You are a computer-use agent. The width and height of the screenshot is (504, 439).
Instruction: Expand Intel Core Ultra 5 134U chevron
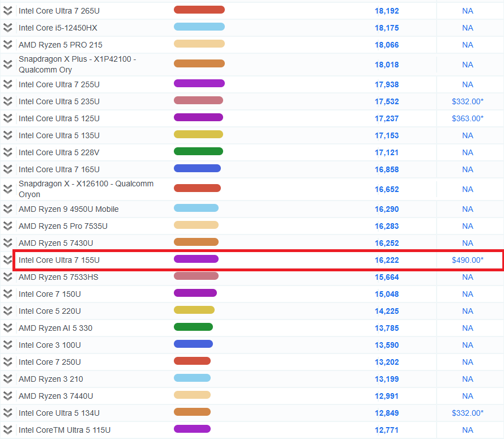[8, 413]
